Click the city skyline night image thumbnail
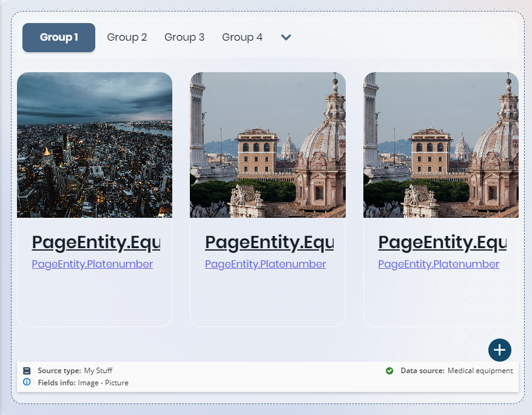532x415 pixels. pyautogui.click(x=95, y=145)
